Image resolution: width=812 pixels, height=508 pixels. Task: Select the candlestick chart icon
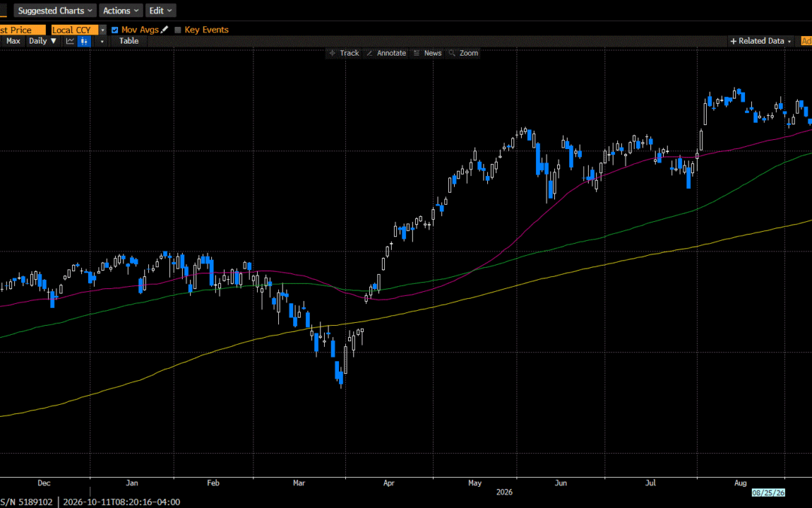84,41
